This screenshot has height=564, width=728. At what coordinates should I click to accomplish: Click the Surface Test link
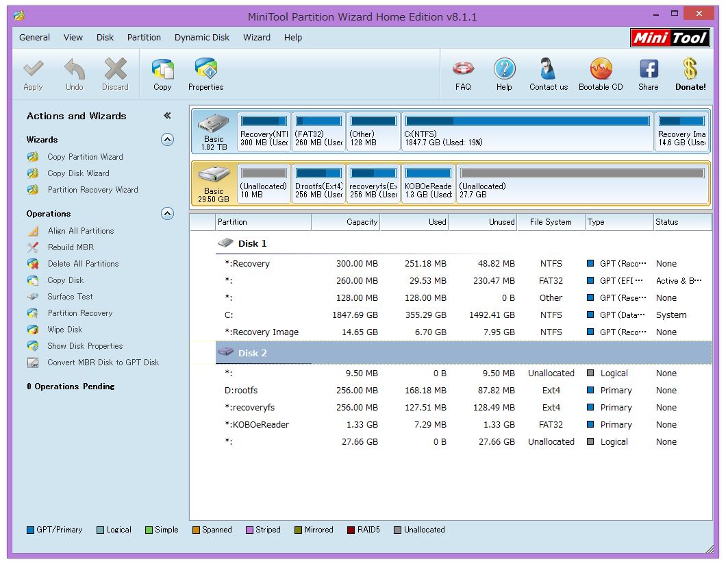[x=70, y=297]
